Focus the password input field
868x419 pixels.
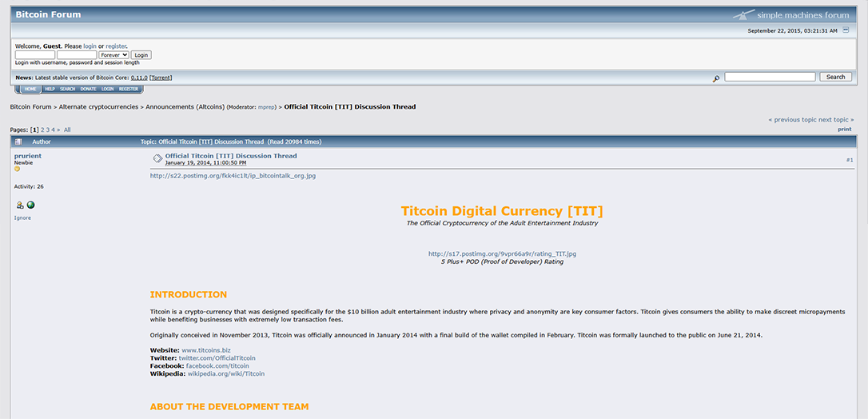tap(77, 55)
